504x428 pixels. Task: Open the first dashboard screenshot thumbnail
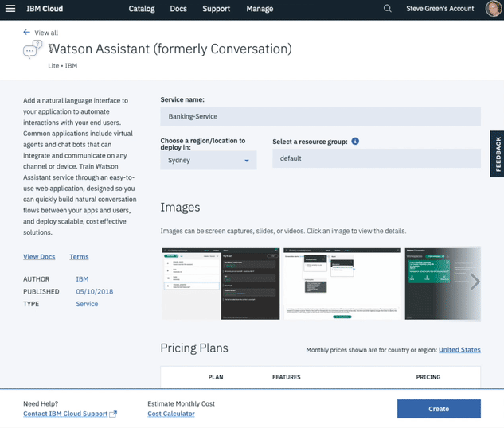click(221, 283)
